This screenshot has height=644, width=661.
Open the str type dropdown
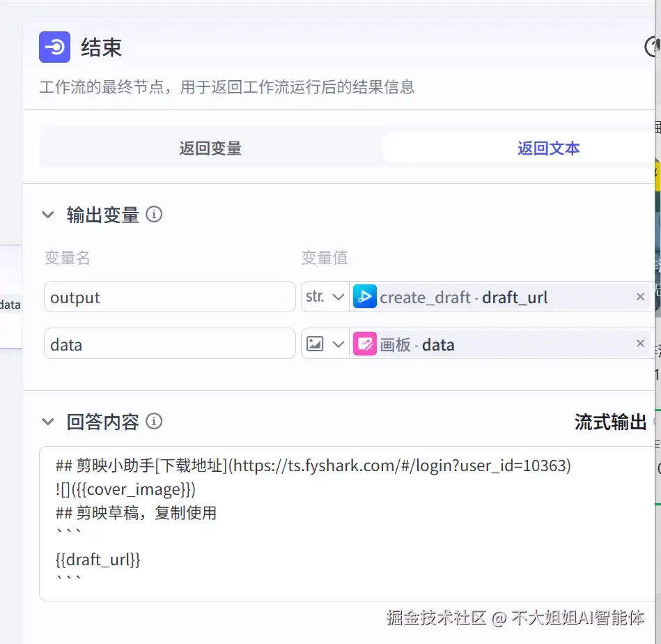point(325,297)
